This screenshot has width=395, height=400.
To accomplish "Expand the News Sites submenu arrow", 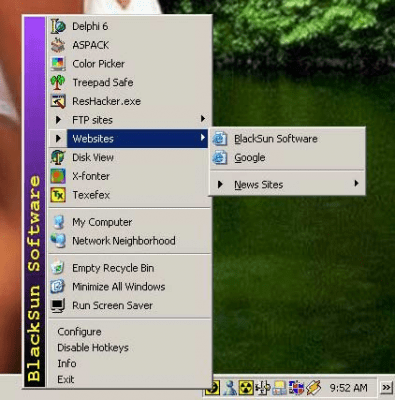I will click(x=356, y=183).
